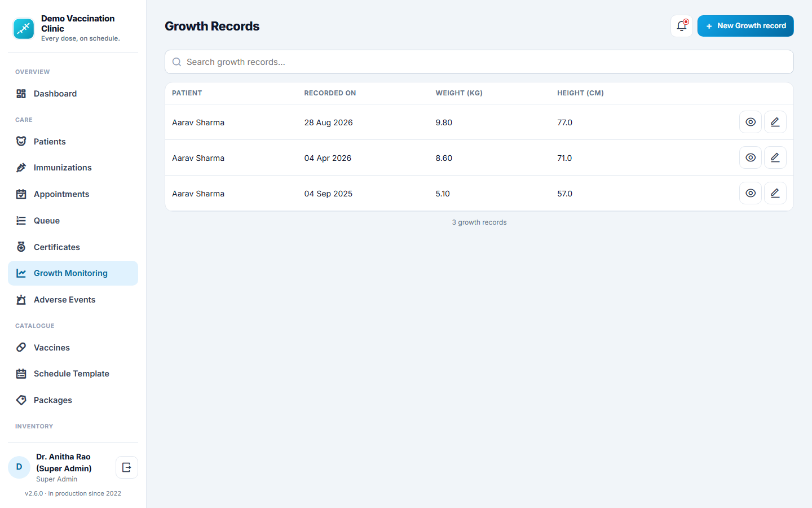Click the Vaccines pill icon
This screenshot has height=508, width=812.
(21, 348)
